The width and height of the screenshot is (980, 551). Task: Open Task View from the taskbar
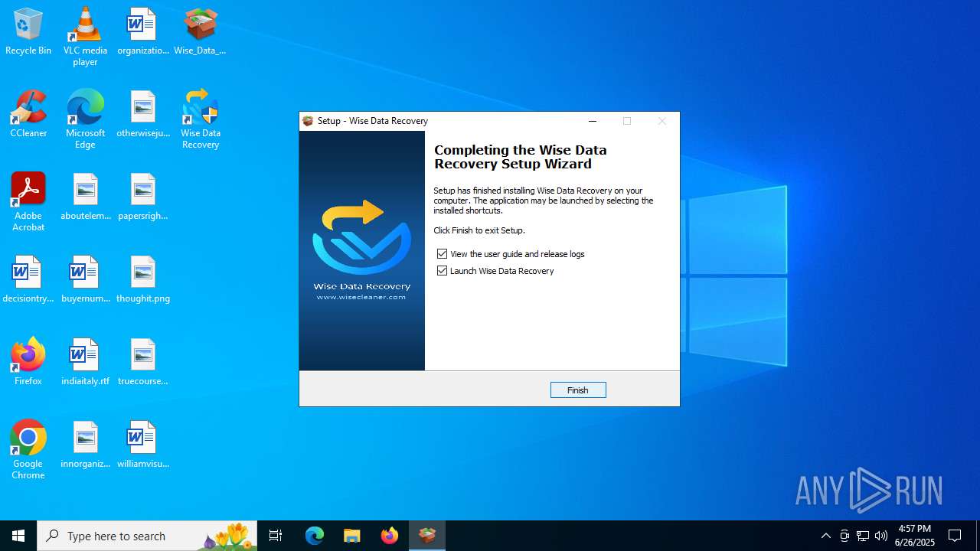tap(276, 536)
